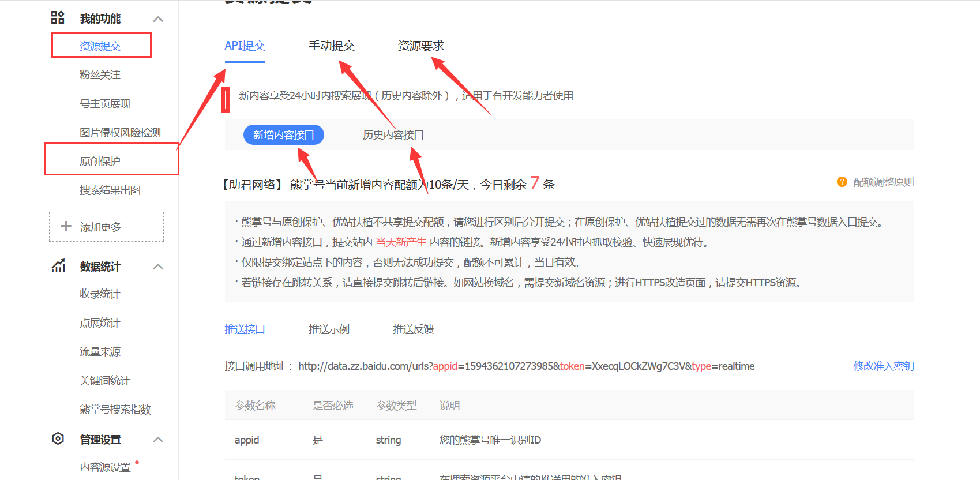Screen dimensions: 980x480
Task: Click the 我的功能 grid icon
Action: (58, 18)
